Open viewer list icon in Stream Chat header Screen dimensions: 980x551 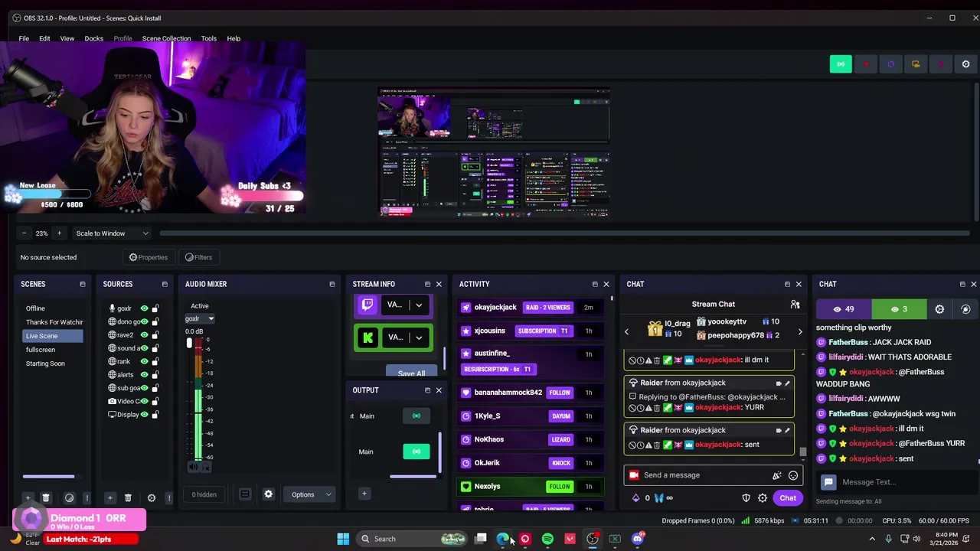(795, 305)
